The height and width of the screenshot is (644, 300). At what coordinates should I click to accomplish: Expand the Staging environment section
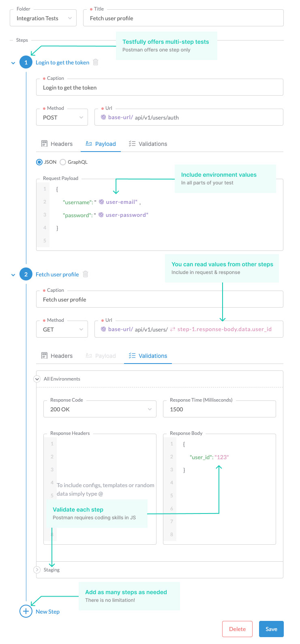37,570
